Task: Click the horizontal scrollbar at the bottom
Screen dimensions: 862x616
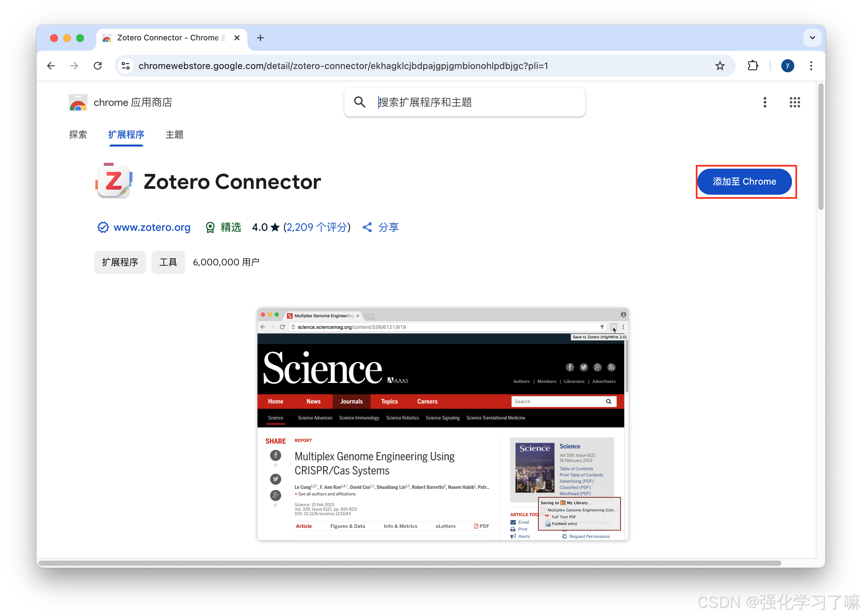Action: coord(410,563)
